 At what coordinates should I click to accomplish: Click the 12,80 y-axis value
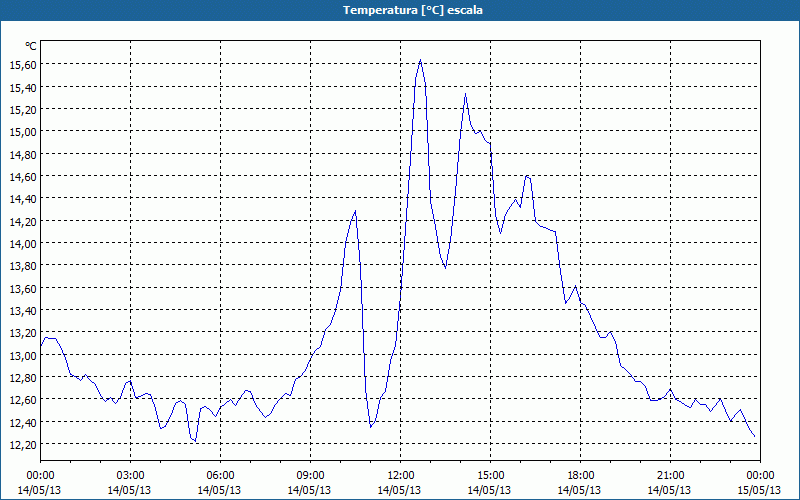[x=23, y=378]
